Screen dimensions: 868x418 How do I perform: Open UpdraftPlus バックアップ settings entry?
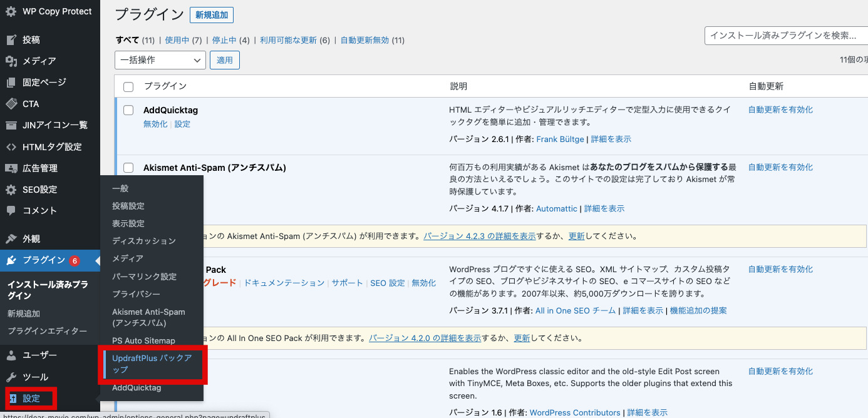152,364
